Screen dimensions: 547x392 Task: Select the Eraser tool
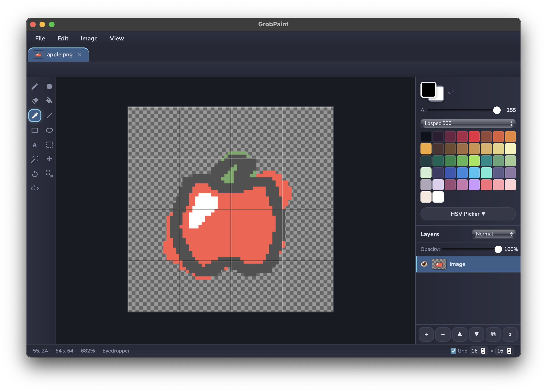pos(35,101)
